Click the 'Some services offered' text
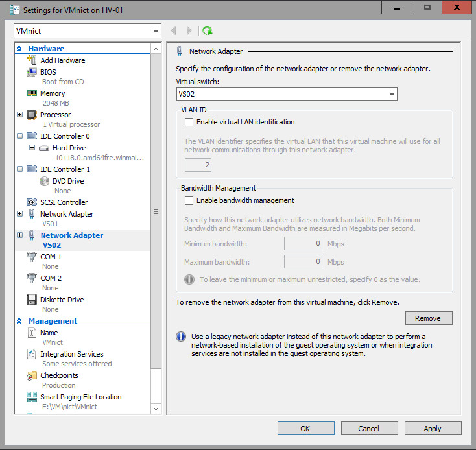This screenshot has height=450, width=476. [x=77, y=364]
